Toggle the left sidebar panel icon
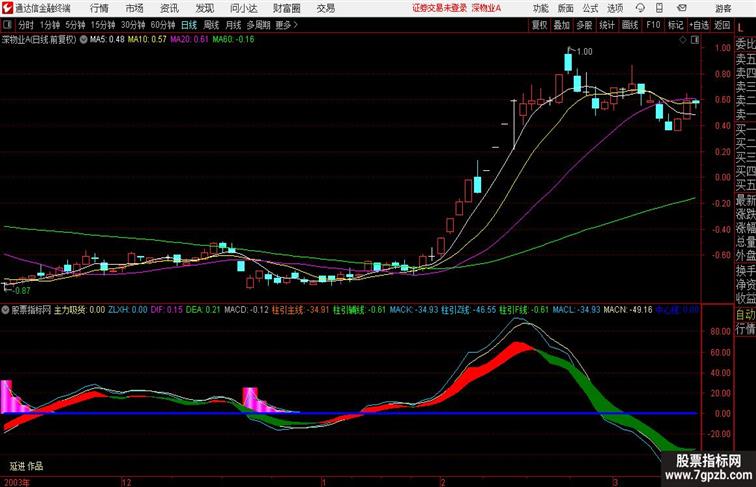Viewport: 756px width, 487px height. (x=7, y=25)
